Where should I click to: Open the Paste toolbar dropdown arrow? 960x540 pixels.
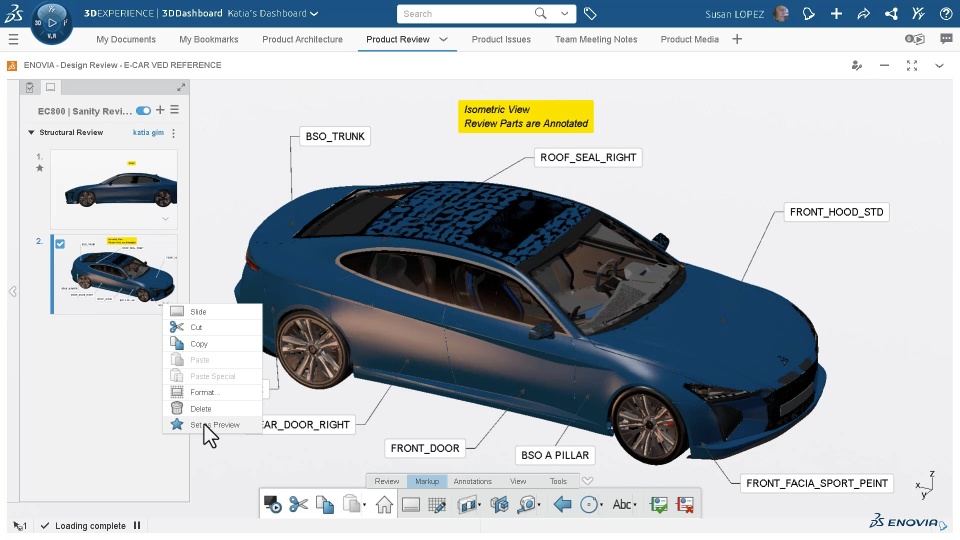click(364, 505)
